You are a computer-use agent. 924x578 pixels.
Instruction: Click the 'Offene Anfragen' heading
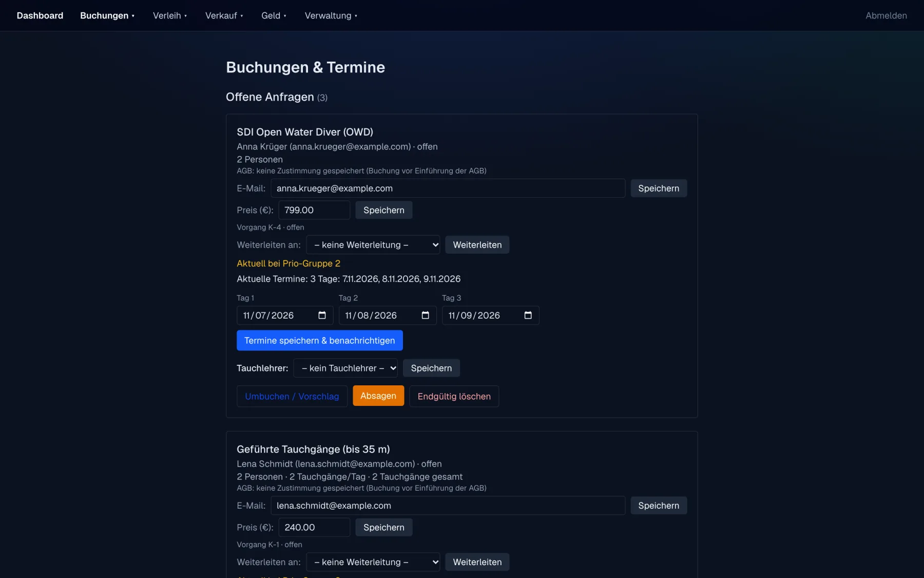[270, 97]
